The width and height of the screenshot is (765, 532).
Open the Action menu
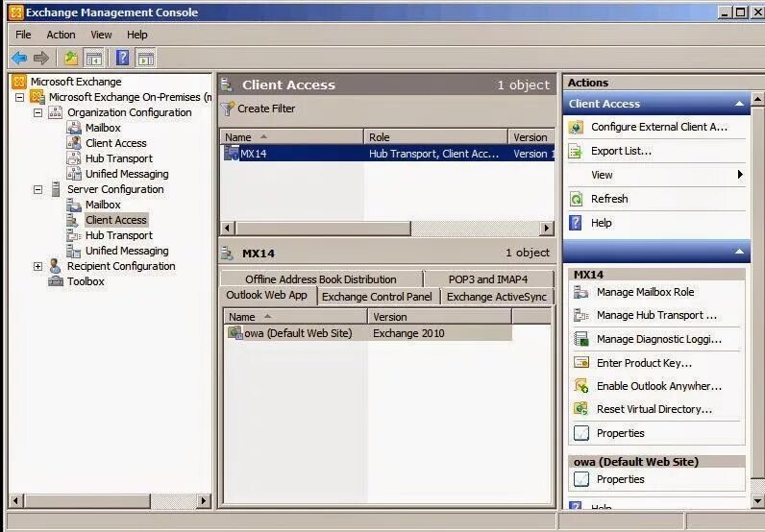(61, 35)
